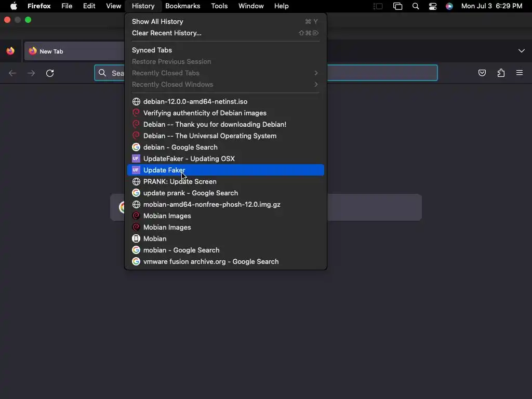Open vmware fusion archive.org - Google Search
This screenshot has height=399, width=532.
[x=225, y=262]
